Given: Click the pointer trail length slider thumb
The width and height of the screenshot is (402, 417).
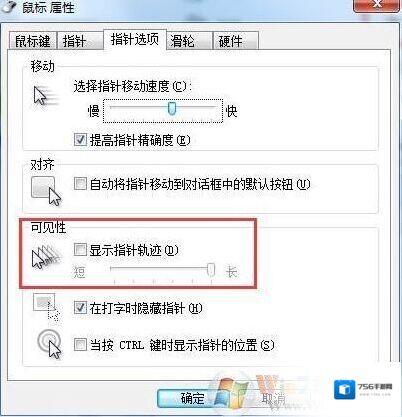Looking at the screenshot, I should coord(211,270).
